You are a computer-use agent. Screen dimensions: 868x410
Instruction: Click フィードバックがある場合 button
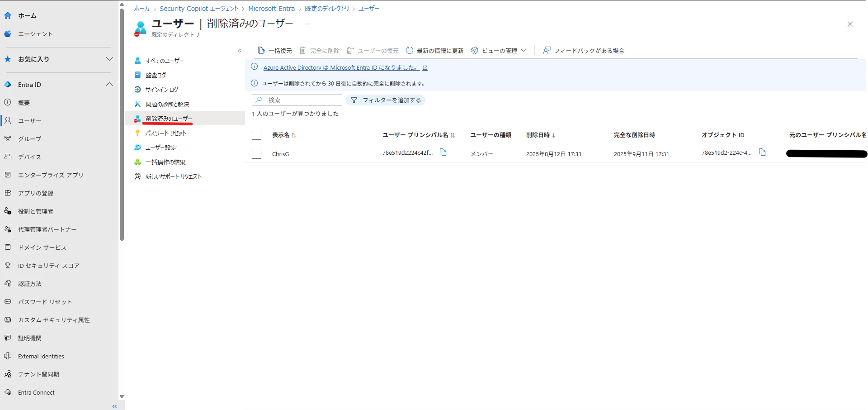point(584,51)
